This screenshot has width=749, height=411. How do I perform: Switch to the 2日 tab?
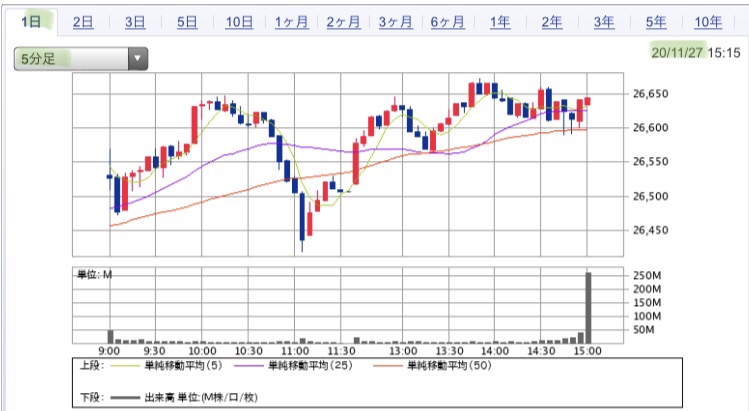[84, 22]
